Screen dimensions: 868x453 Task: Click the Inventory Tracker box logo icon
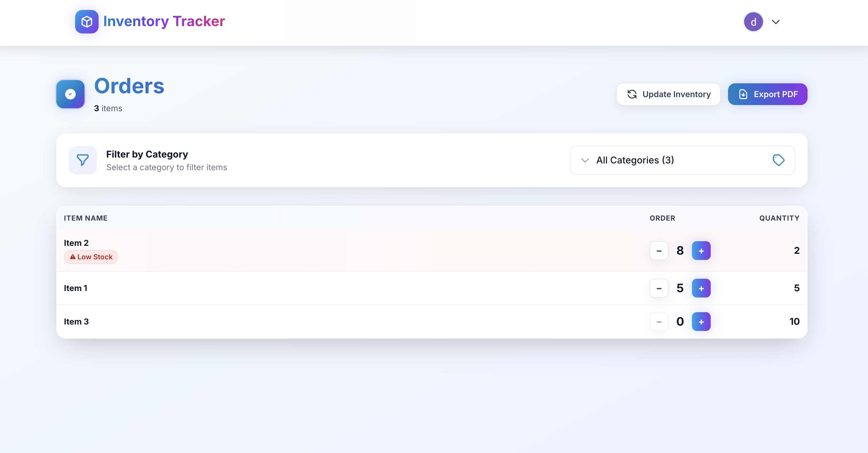point(87,21)
